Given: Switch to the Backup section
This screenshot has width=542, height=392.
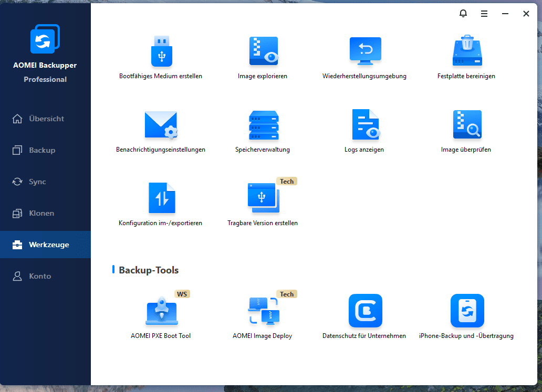Looking at the screenshot, I should coord(45,150).
